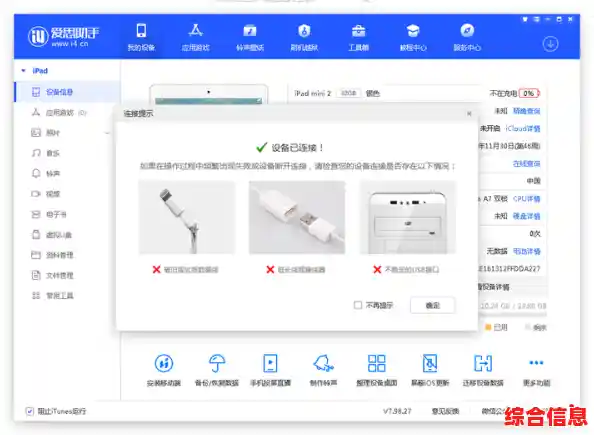Select Data Management (资料管理) in sidebar
Image resolution: width=594 pixels, height=435 pixels.
[67, 255]
